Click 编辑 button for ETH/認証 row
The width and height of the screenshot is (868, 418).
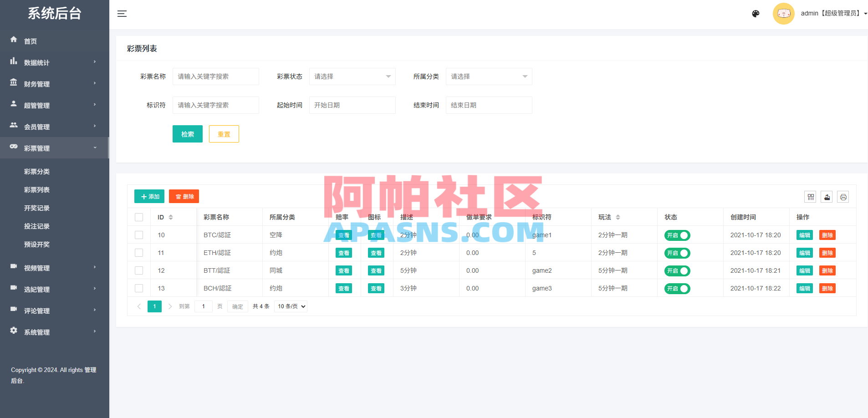pos(805,253)
